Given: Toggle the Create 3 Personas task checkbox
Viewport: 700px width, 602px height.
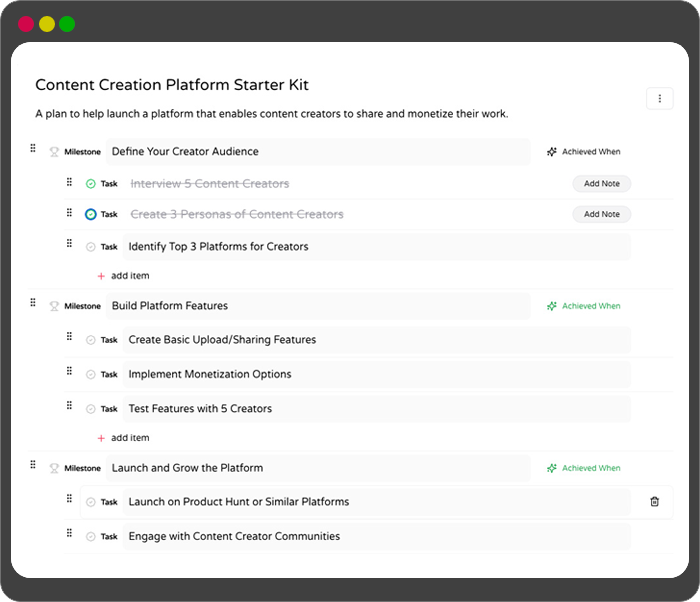Looking at the screenshot, I should pyautogui.click(x=91, y=214).
